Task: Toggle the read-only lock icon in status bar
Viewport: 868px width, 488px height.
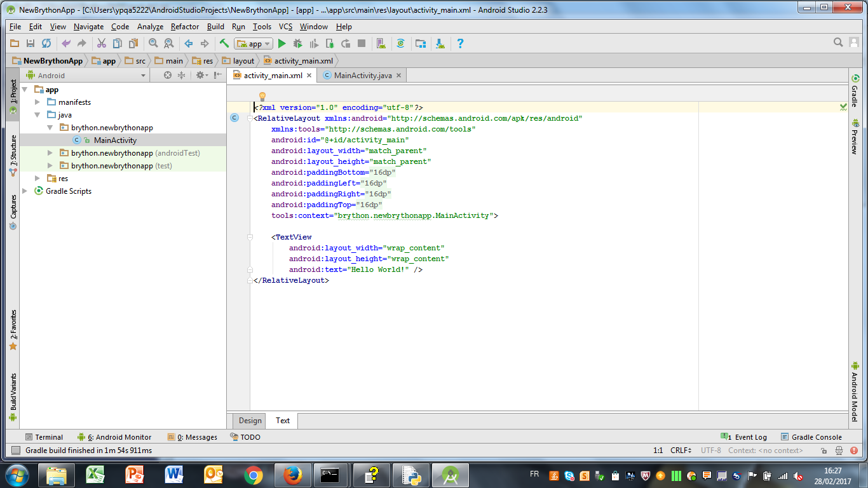Action: click(x=824, y=451)
